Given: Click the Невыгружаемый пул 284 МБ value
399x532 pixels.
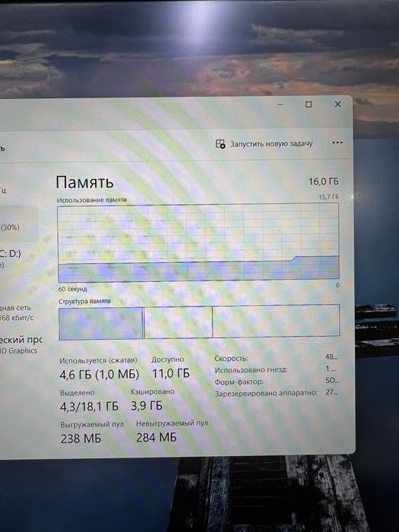Looking at the screenshot, I should (157, 437).
